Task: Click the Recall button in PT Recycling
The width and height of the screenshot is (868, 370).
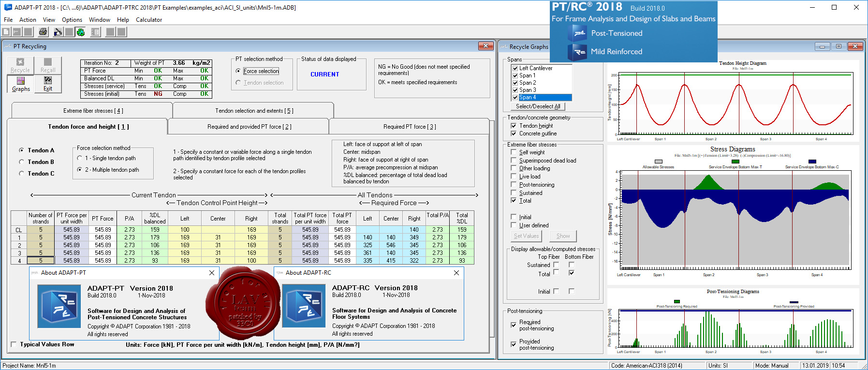Action: click(x=48, y=65)
